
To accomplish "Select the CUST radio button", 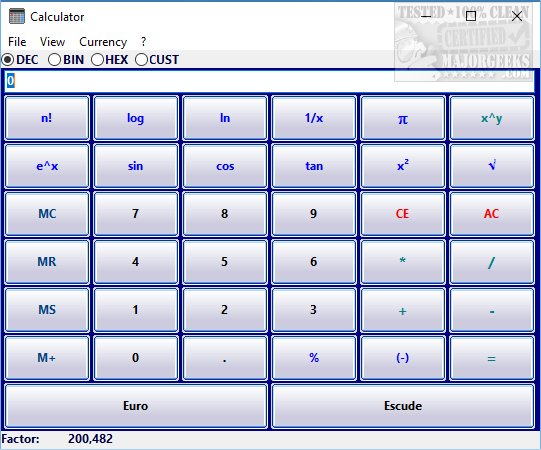I will 157,60.
